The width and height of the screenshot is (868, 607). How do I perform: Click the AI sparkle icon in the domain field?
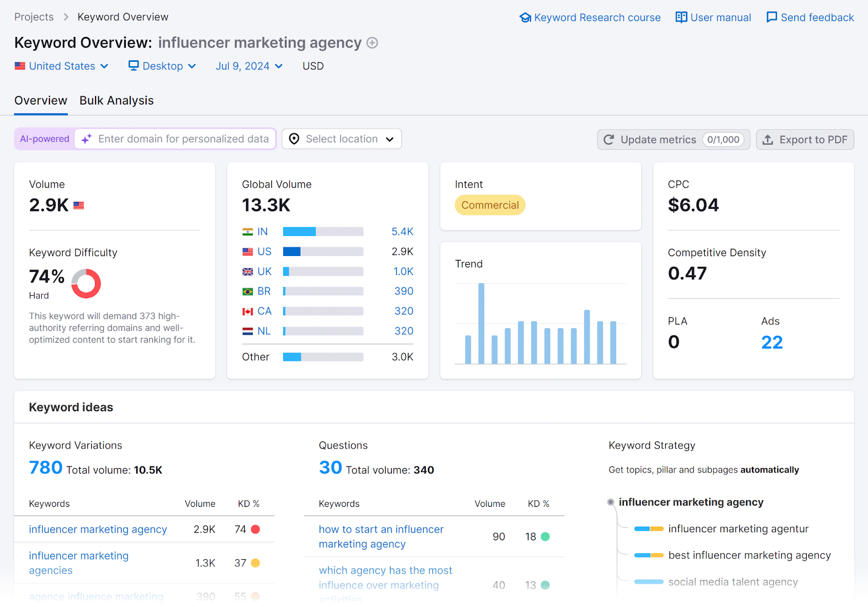click(86, 139)
